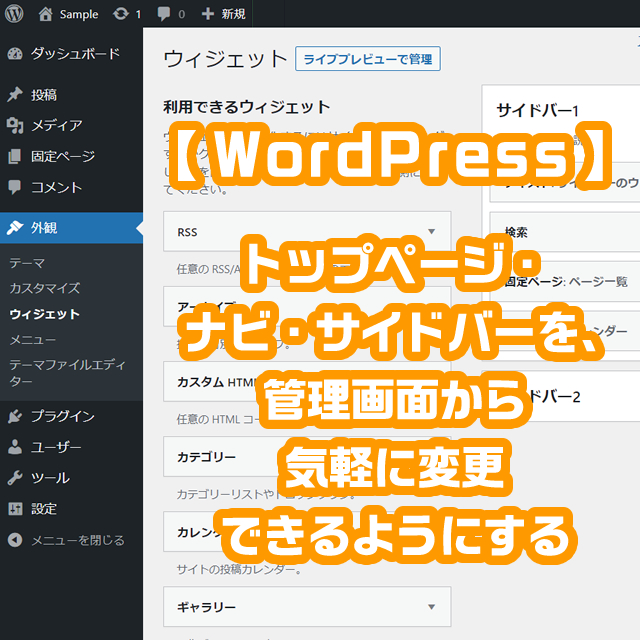
Task: Click the Sample site name
Action: [79, 14]
